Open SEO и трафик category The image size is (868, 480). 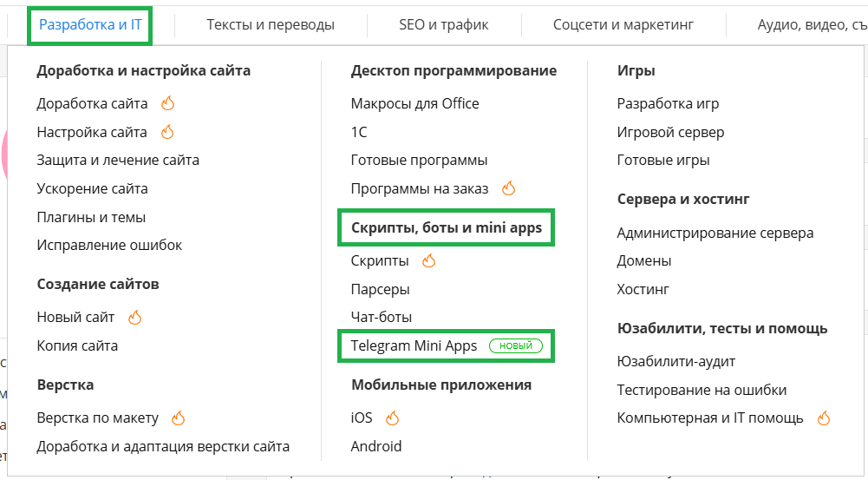coord(443,24)
